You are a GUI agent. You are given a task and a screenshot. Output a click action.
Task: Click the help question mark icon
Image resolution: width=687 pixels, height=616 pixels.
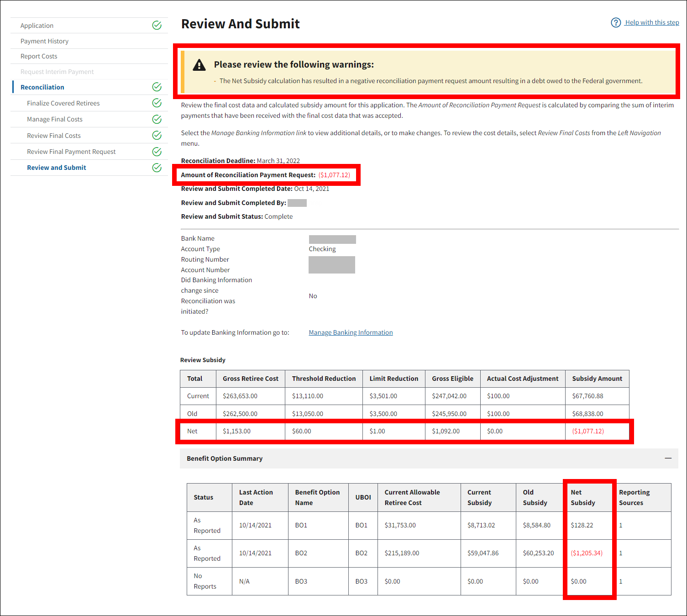[x=616, y=22]
